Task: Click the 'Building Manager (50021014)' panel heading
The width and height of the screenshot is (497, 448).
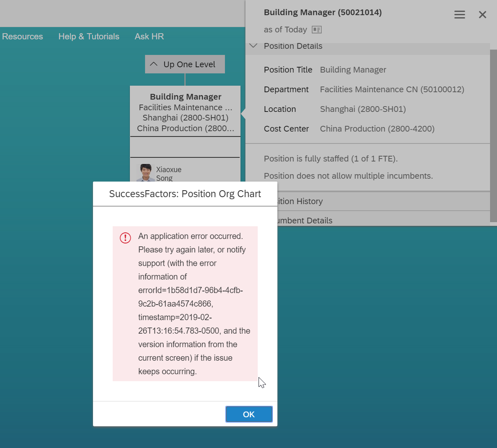Action: click(323, 12)
